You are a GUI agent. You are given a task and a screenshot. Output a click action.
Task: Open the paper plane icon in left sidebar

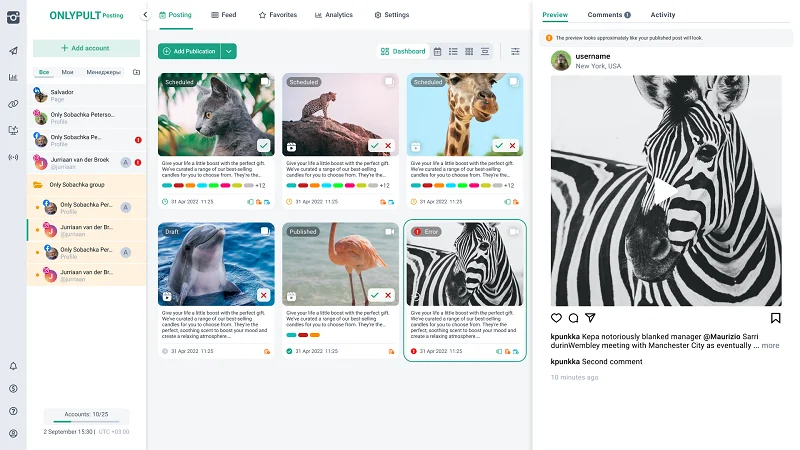coord(13,50)
